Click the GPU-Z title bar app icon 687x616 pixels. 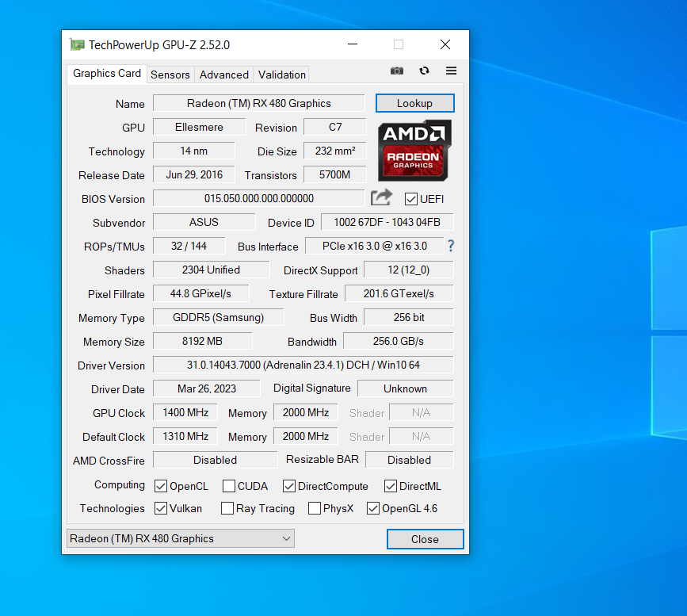[77, 45]
